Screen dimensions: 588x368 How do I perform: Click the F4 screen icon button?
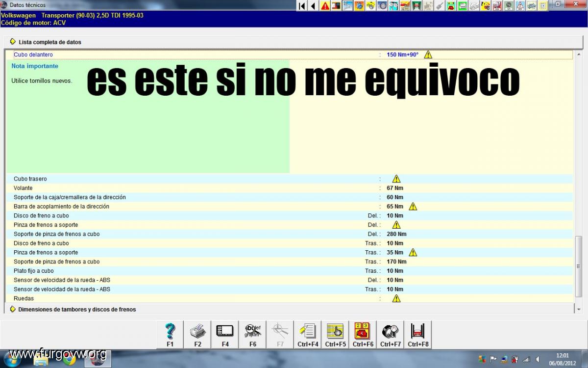(225, 335)
